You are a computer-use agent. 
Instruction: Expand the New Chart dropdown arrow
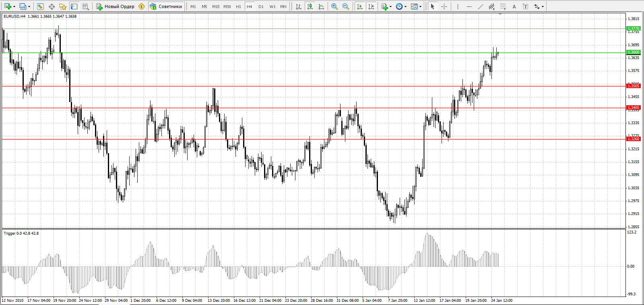point(14,6)
